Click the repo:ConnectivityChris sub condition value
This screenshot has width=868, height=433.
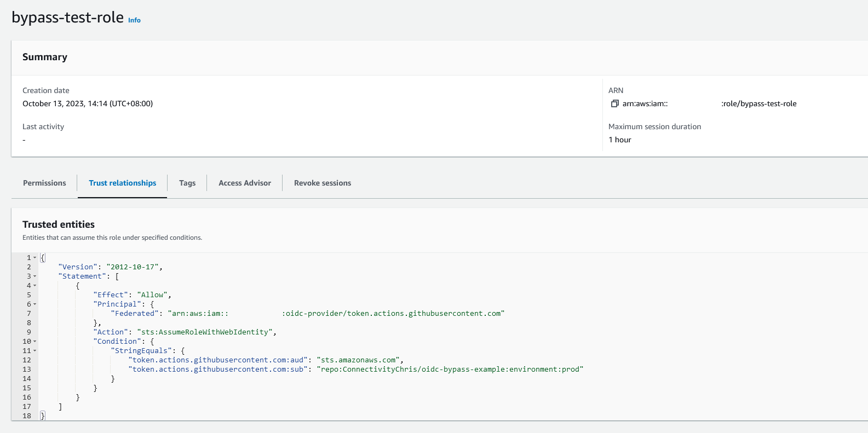coord(450,369)
